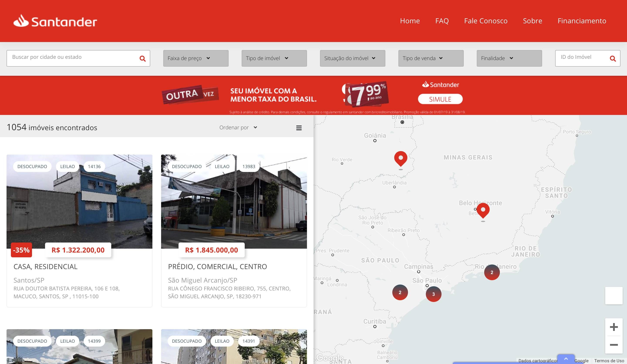Open the FAQ page
Image resolution: width=627 pixels, height=364 pixels.
click(442, 21)
